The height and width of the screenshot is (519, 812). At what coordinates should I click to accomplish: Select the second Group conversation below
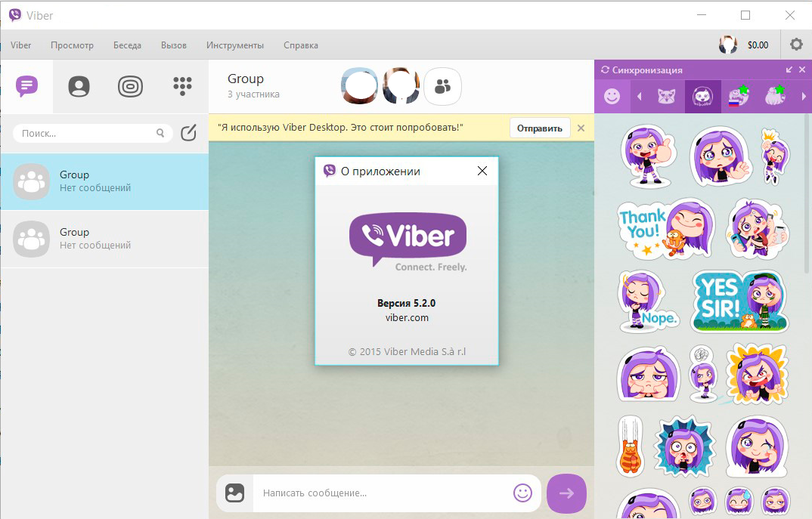coord(104,239)
